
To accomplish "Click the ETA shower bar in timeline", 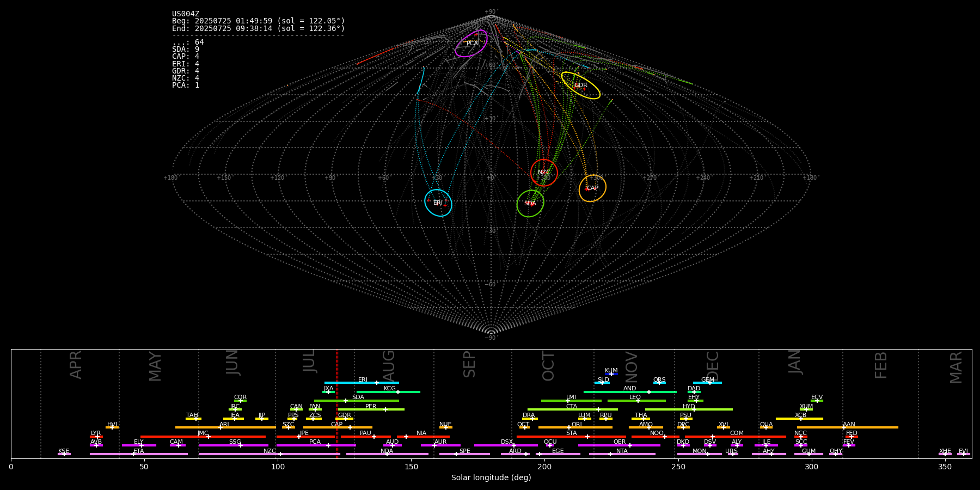I will (x=139, y=454).
